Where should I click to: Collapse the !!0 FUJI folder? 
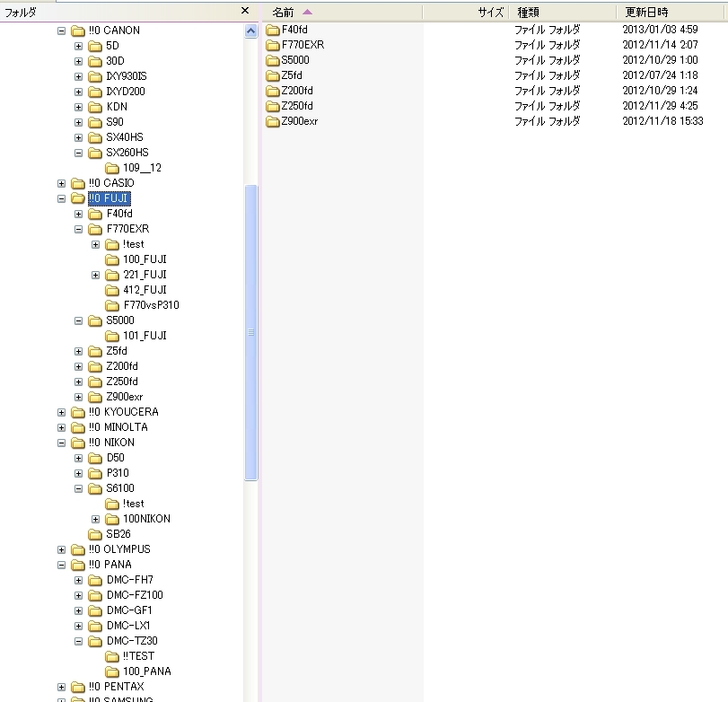(x=61, y=198)
